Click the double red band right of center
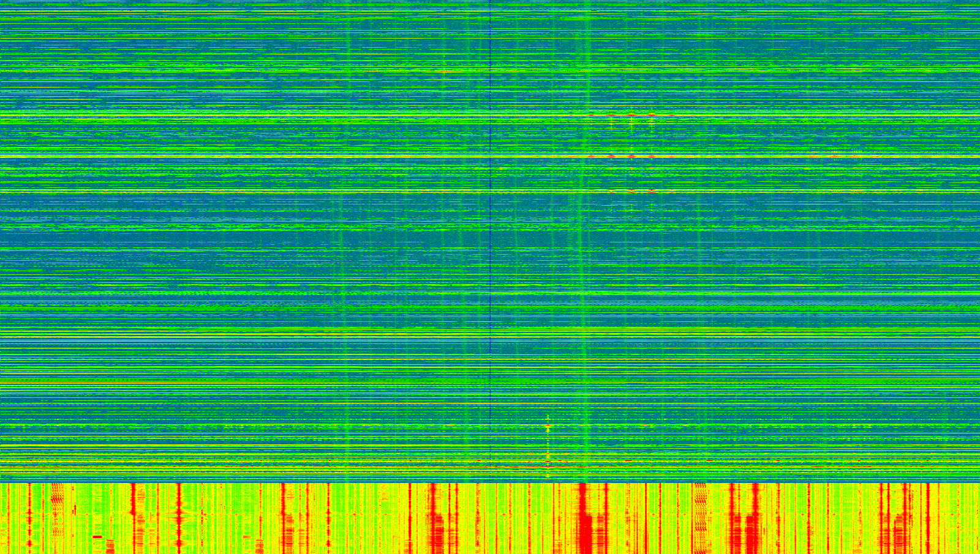This screenshot has height=554, width=980. [743, 520]
